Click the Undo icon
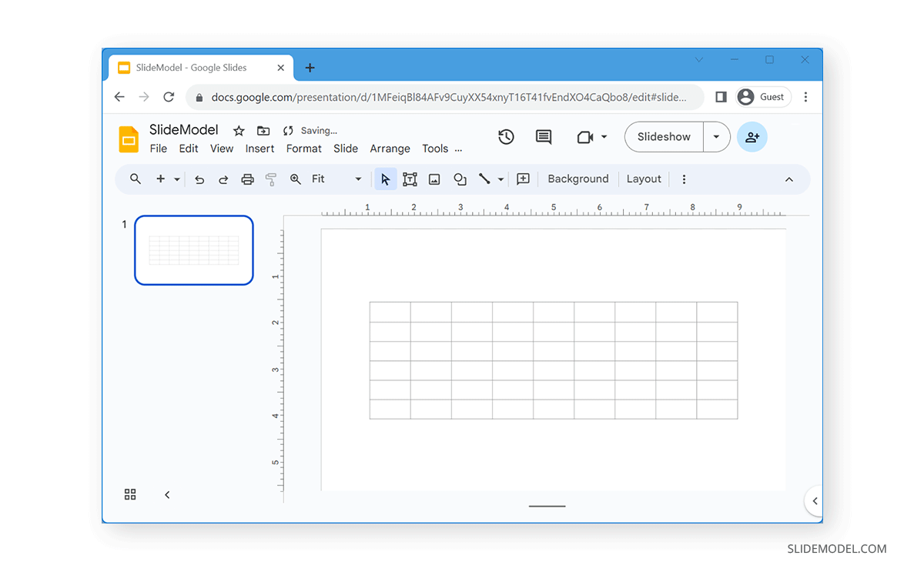 tap(199, 179)
